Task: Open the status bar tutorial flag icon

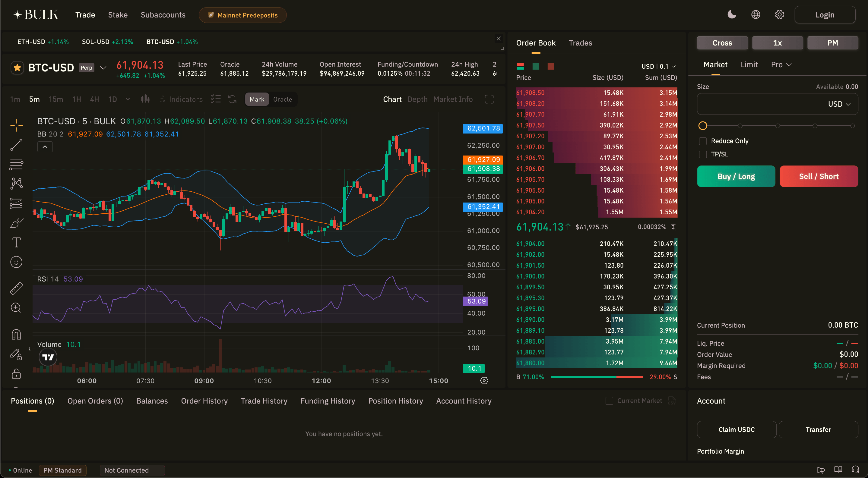Action: tap(821, 470)
